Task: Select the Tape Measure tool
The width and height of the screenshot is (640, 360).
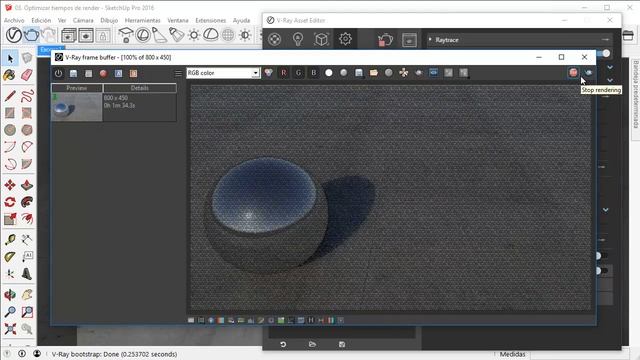Action: pos(10,240)
